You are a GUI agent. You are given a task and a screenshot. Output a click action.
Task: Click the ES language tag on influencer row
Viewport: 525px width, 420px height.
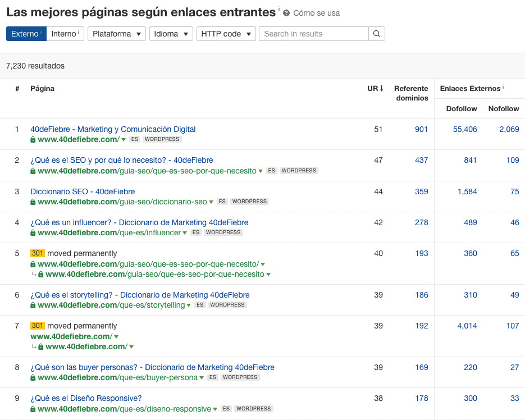[195, 232]
